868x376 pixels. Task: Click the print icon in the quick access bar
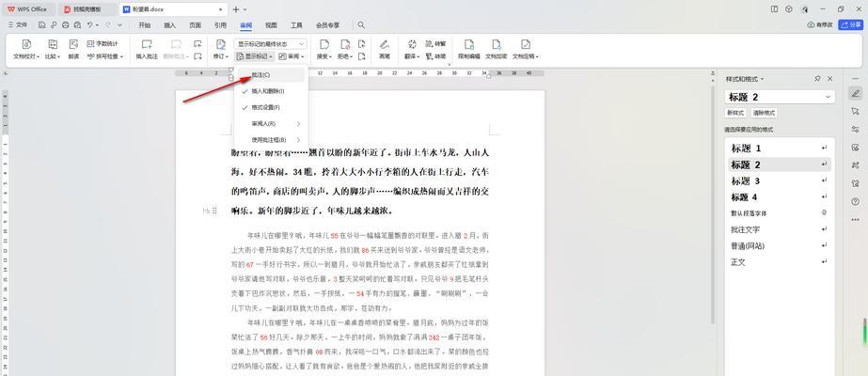click(65, 24)
